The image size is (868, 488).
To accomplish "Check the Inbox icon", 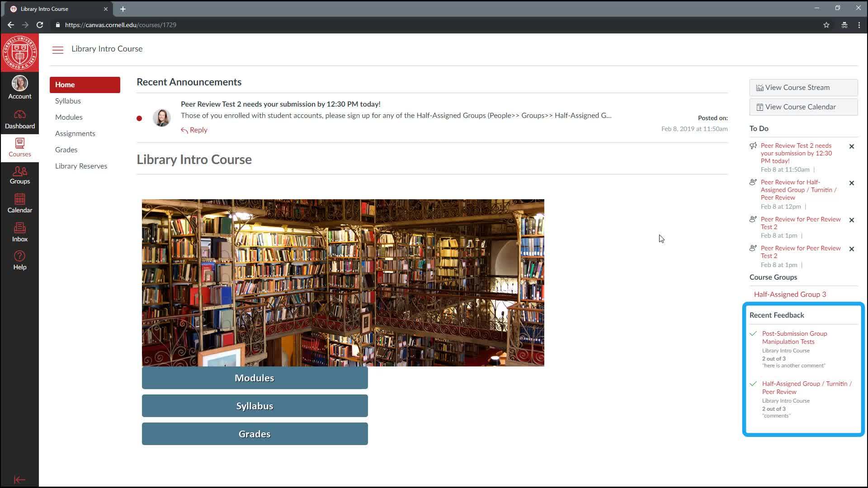I will 19,232.
